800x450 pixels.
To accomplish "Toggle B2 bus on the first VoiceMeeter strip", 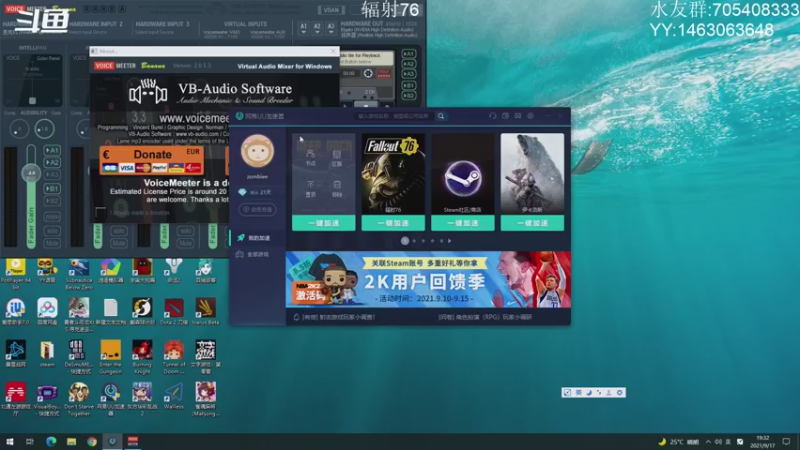I will pyautogui.click(x=52, y=201).
